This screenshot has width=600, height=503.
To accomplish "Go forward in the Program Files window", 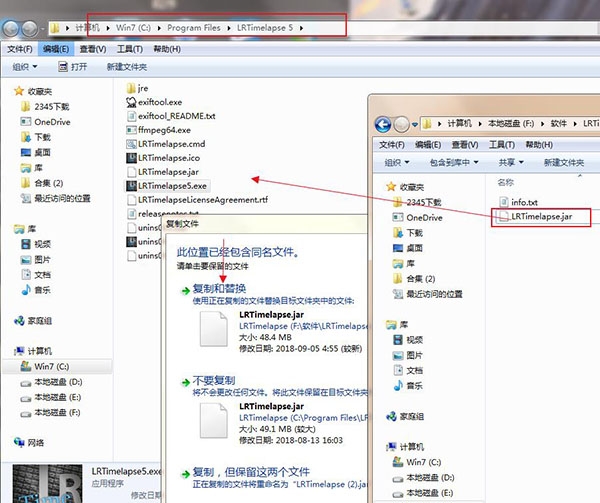I will (x=29, y=29).
